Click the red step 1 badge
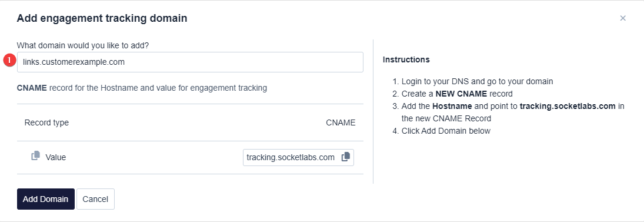644x222 pixels. pos(9,61)
